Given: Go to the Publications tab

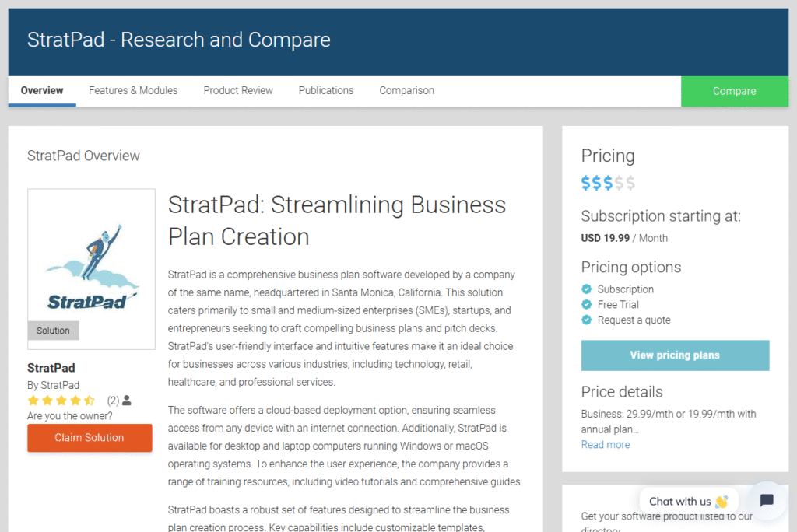Looking at the screenshot, I should (x=326, y=91).
